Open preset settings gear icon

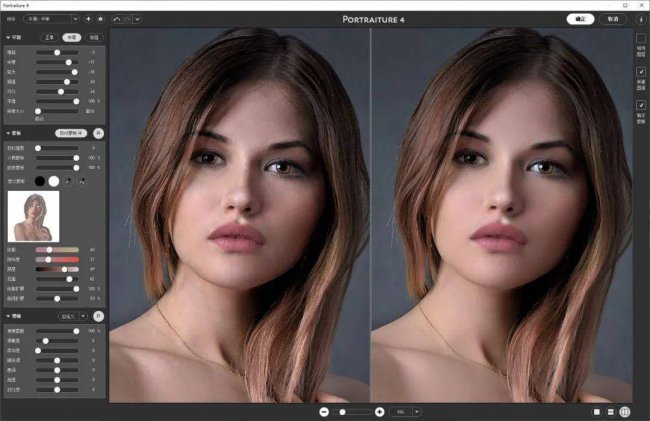100,19
